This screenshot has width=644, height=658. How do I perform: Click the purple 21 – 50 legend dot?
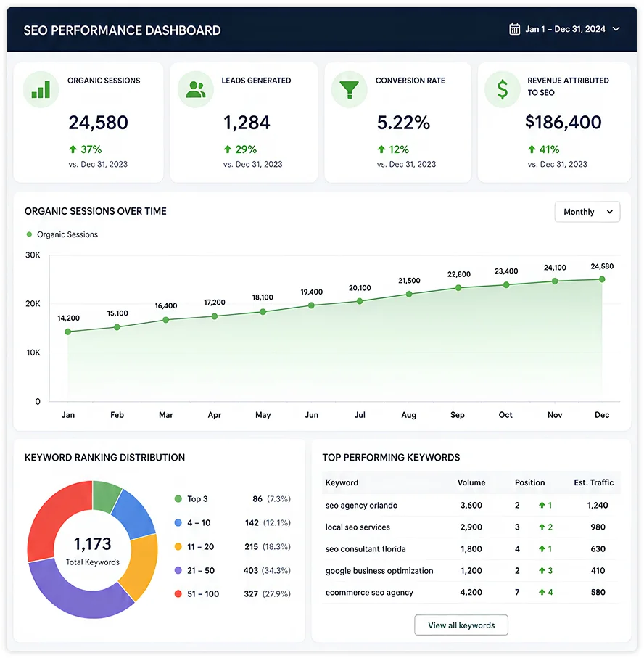178,570
